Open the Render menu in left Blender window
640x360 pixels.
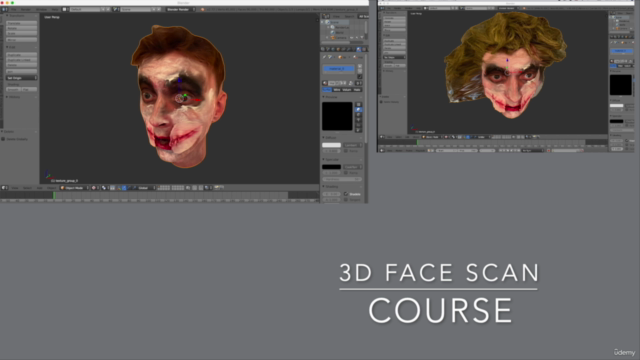click(x=26, y=9)
